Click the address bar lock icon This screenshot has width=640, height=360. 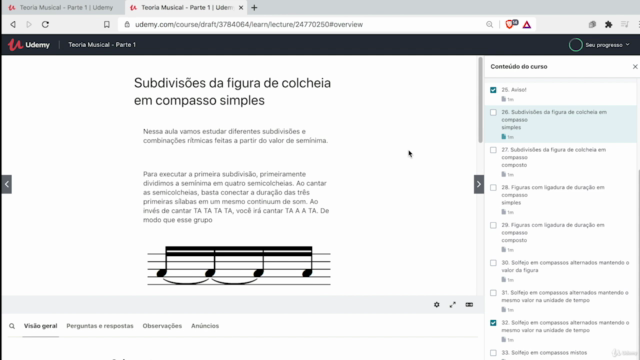[127, 24]
